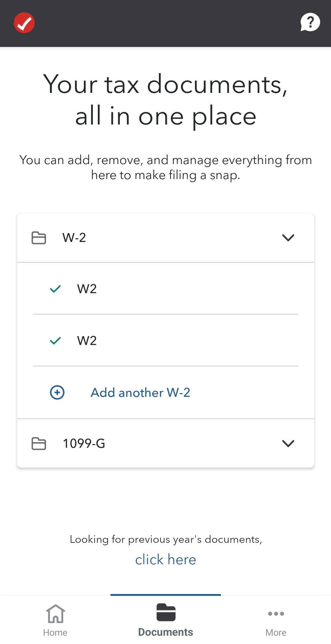Tap the More three-dots icon

(276, 614)
